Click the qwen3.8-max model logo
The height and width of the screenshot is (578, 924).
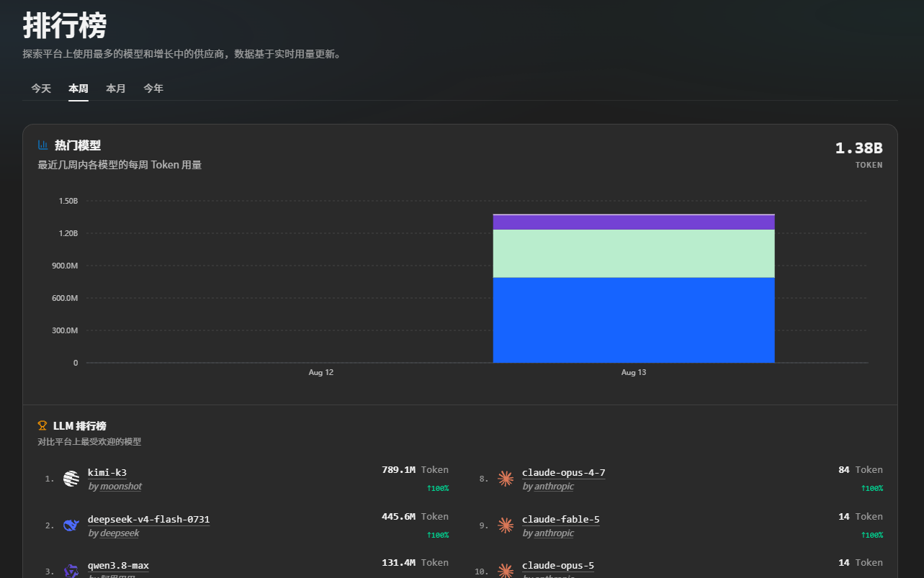71,572
